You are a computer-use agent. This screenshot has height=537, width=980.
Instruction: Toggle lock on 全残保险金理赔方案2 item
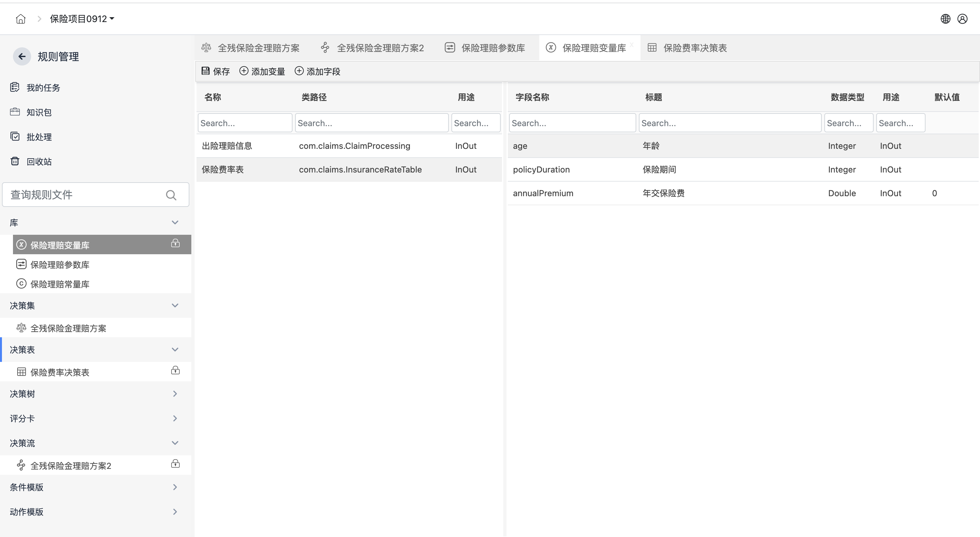175,464
